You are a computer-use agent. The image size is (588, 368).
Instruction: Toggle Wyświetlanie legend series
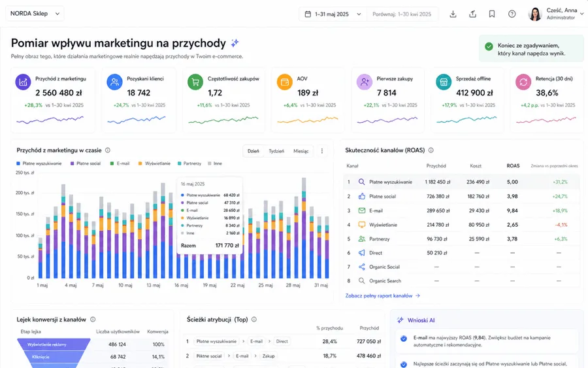pos(154,163)
